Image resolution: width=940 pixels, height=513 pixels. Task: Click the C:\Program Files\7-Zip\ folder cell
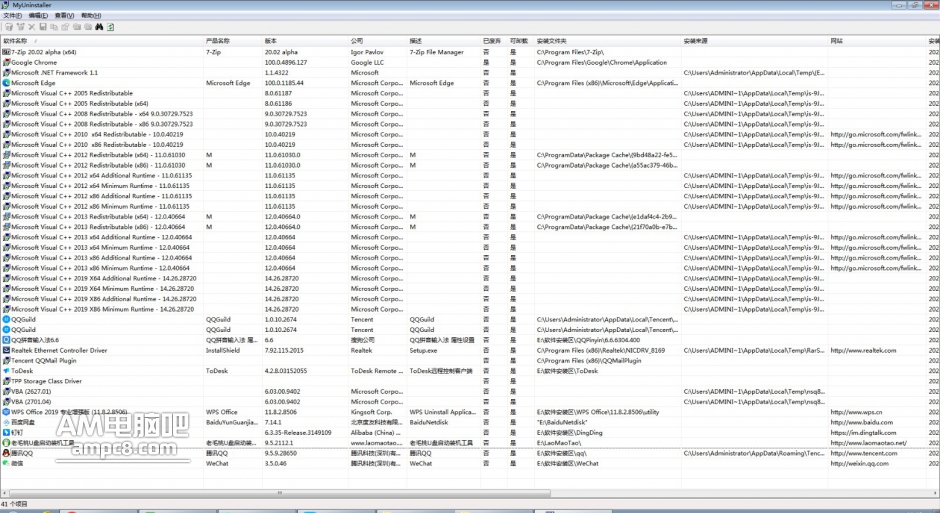coord(570,52)
